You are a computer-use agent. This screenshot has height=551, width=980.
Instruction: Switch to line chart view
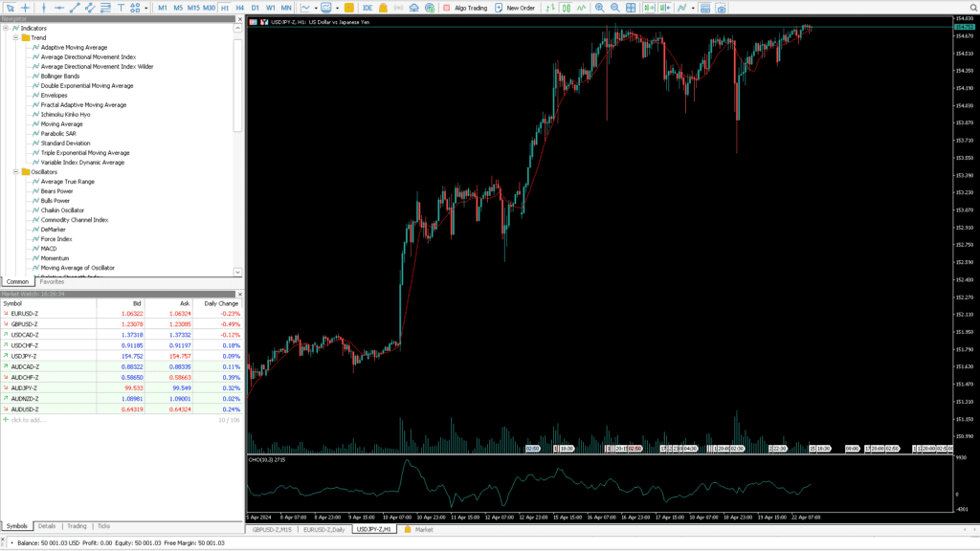click(581, 8)
